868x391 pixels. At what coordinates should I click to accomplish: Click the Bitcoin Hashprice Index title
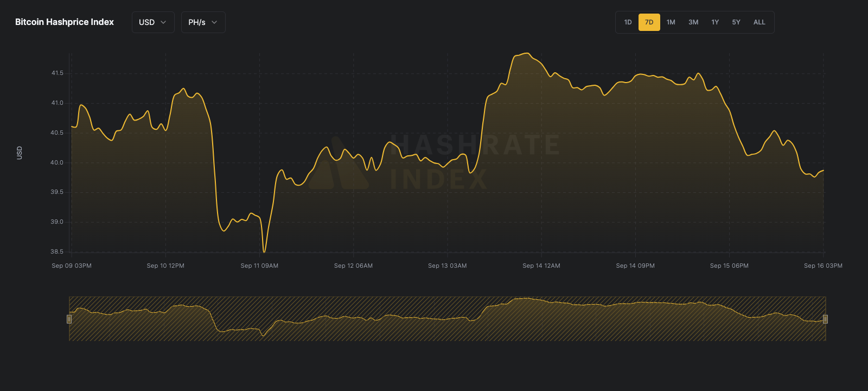(65, 22)
